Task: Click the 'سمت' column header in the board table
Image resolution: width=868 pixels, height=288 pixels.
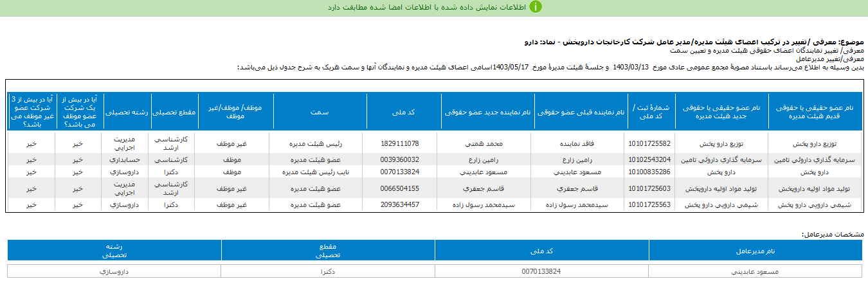Action: pyautogui.click(x=319, y=112)
